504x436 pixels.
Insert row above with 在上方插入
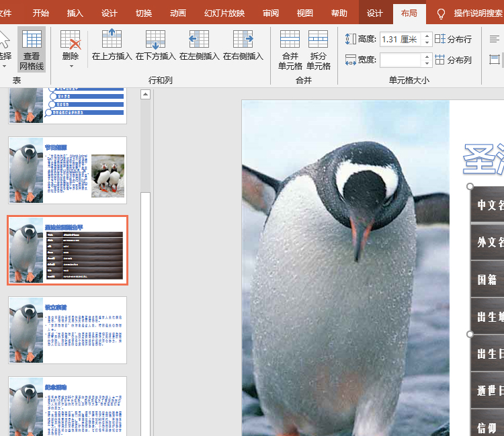click(x=112, y=45)
